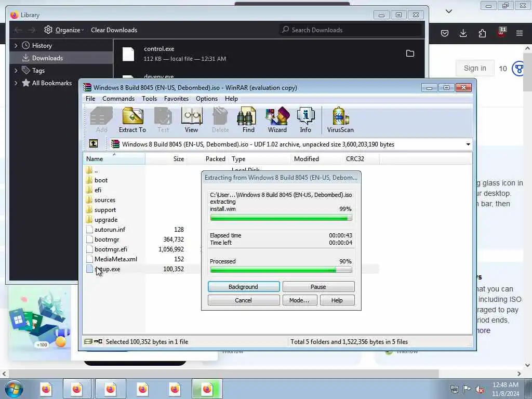Click the Find binoculars icon in WinRAR

click(x=248, y=120)
